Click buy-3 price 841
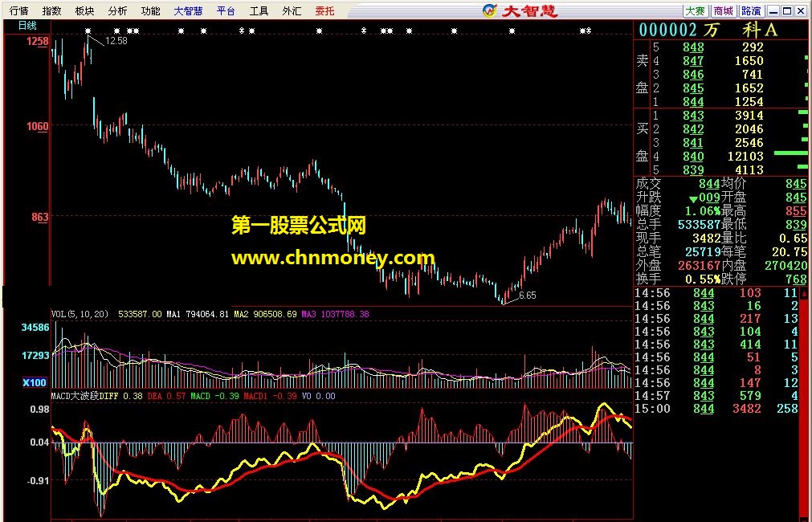The height and width of the screenshot is (522, 812). pos(693,142)
